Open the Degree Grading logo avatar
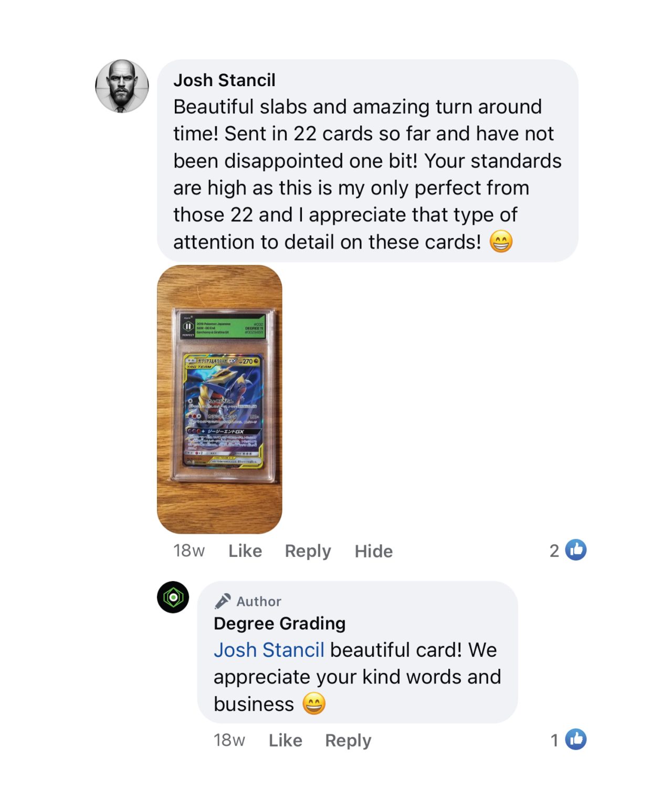 pos(173,597)
